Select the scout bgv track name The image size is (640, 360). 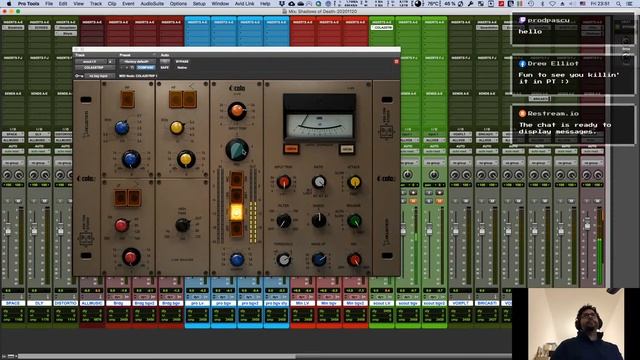(408, 303)
